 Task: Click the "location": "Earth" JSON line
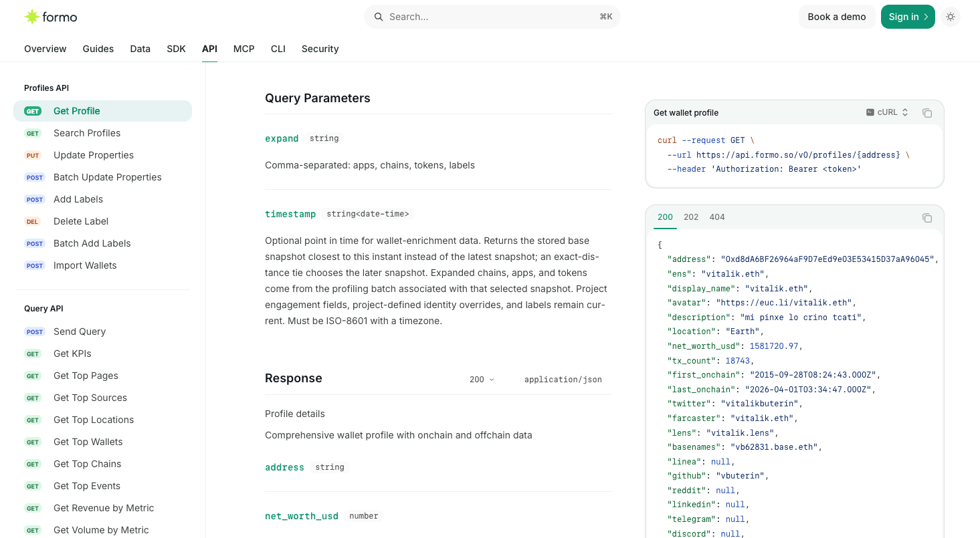pos(716,331)
